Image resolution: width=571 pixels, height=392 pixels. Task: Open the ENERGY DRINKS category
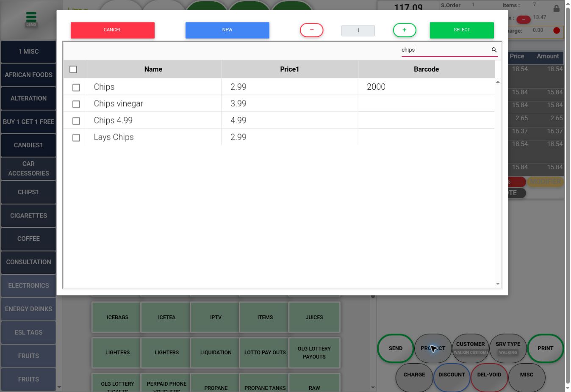(28, 309)
